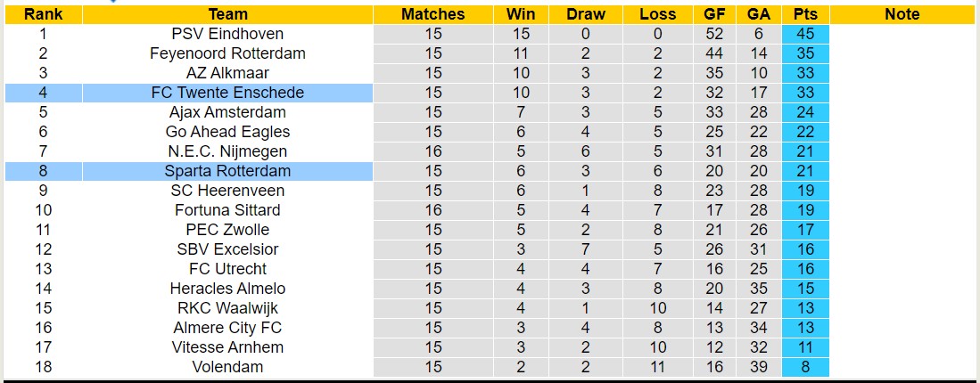The height and width of the screenshot is (383, 980).
Task: Select the Matches column header
Action: click(432, 14)
